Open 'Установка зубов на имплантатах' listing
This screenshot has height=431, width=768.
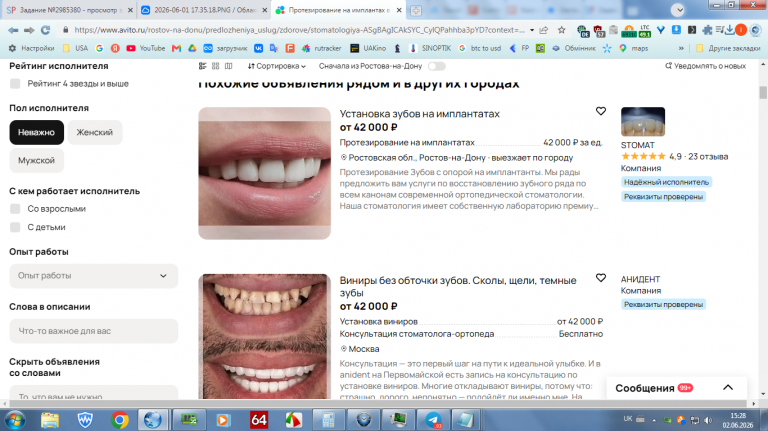click(419, 114)
